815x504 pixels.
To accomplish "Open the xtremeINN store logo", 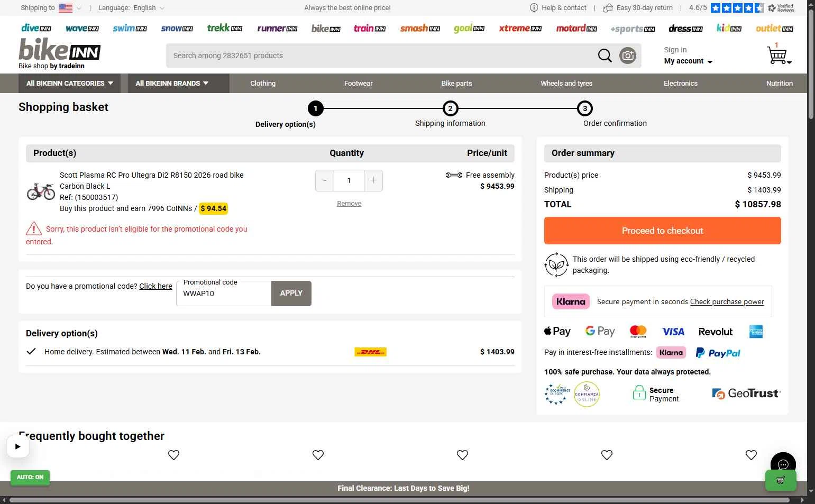I will click(x=520, y=29).
